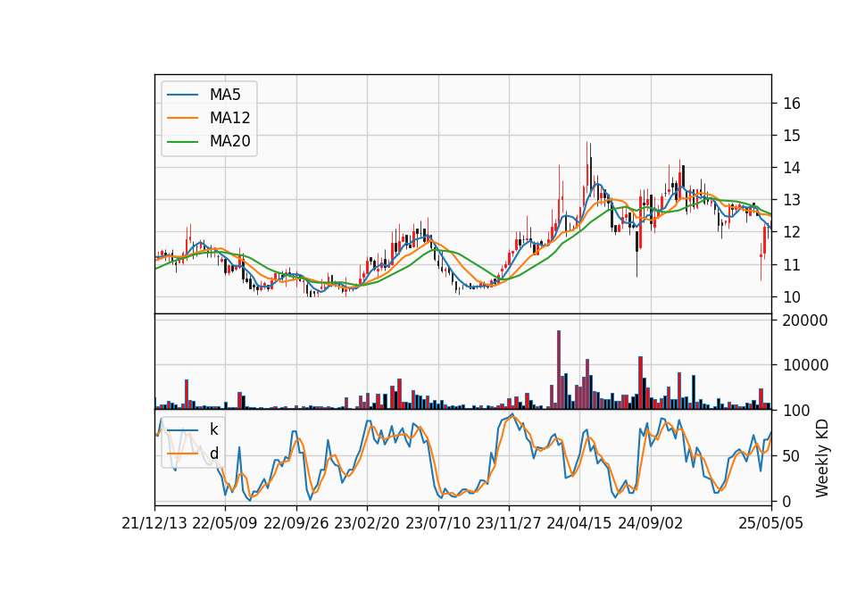The image size is (857, 616).
Task: Click the orange MA12 legend line sample
Action: [x=182, y=118]
